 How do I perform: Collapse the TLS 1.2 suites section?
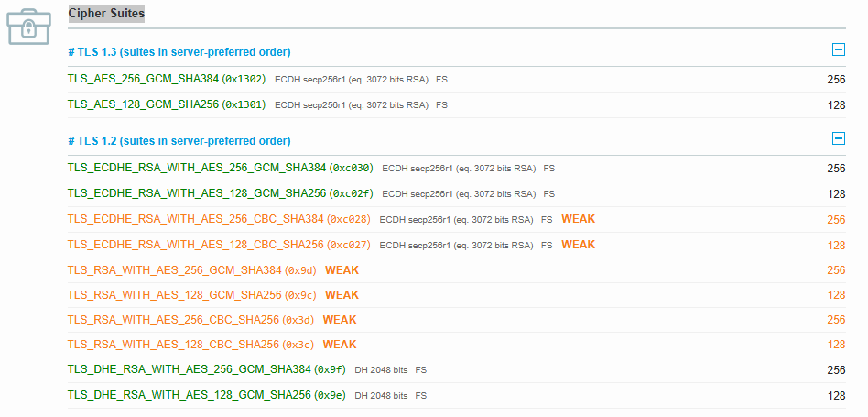[839, 138]
